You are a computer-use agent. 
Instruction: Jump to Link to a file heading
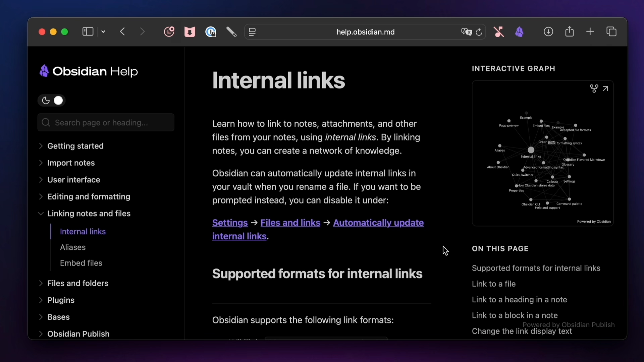point(493,284)
